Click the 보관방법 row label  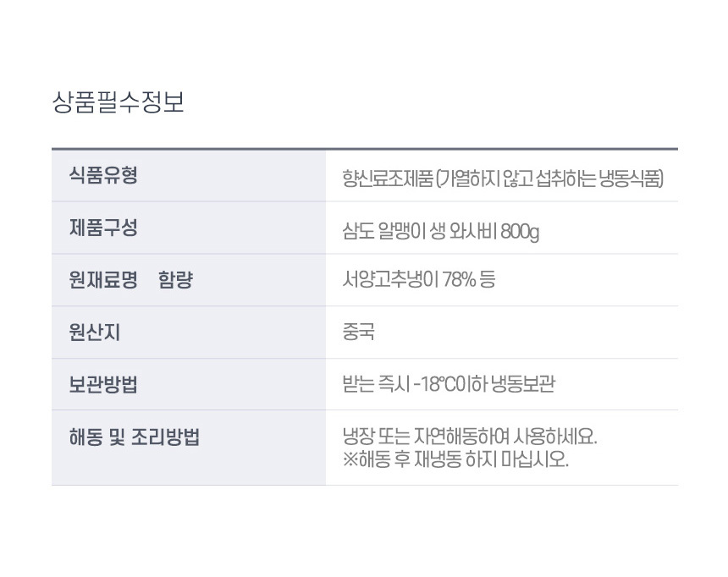(x=102, y=385)
